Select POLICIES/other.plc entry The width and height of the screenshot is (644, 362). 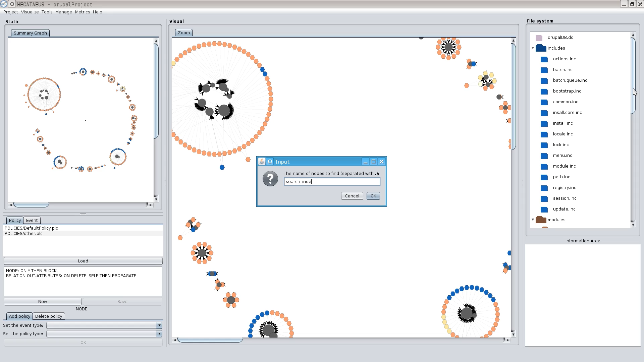pos(83,233)
